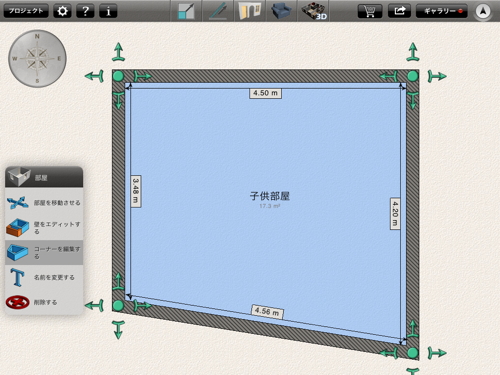Viewport: 500px width, 375px height.
Task: Tap the north arrow navigation button
Action: pos(483,11)
